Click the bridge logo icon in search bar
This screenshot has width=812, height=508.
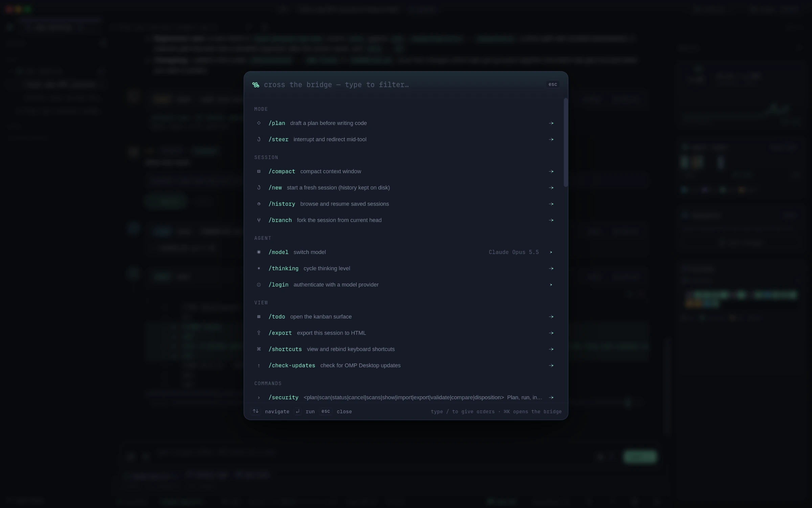point(256,85)
